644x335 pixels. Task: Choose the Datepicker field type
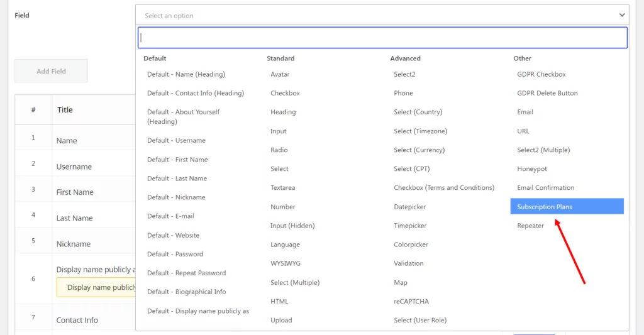click(x=410, y=207)
